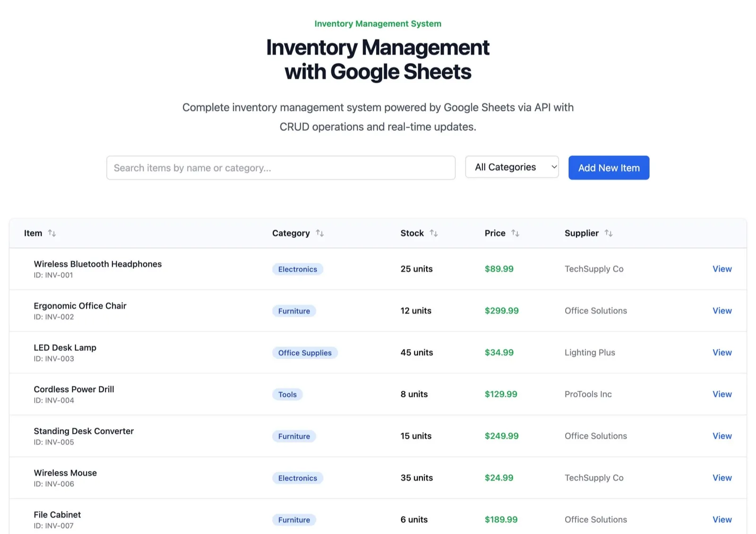This screenshot has width=756, height=534.
Task: Click the Furniture badge on Ergonomic Office Chair
Action: [294, 311]
